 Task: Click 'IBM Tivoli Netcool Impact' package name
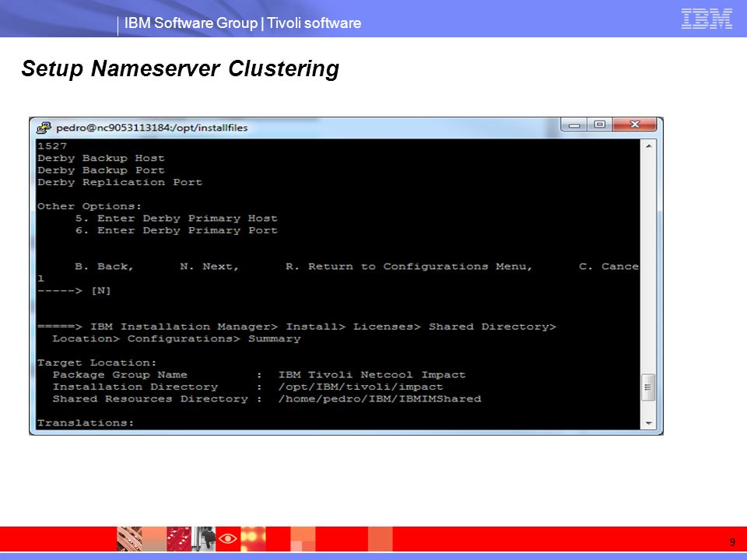coord(372,375)
